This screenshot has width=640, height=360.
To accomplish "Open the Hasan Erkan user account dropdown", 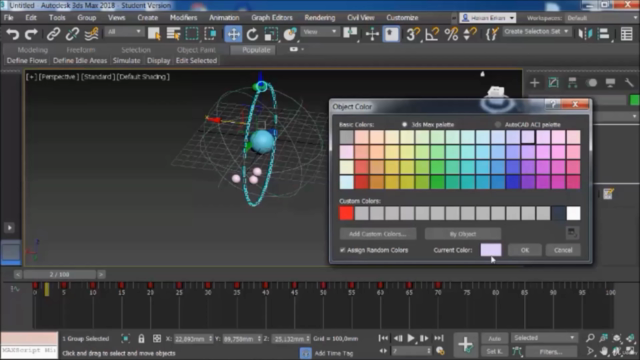I will coord(488,18).
